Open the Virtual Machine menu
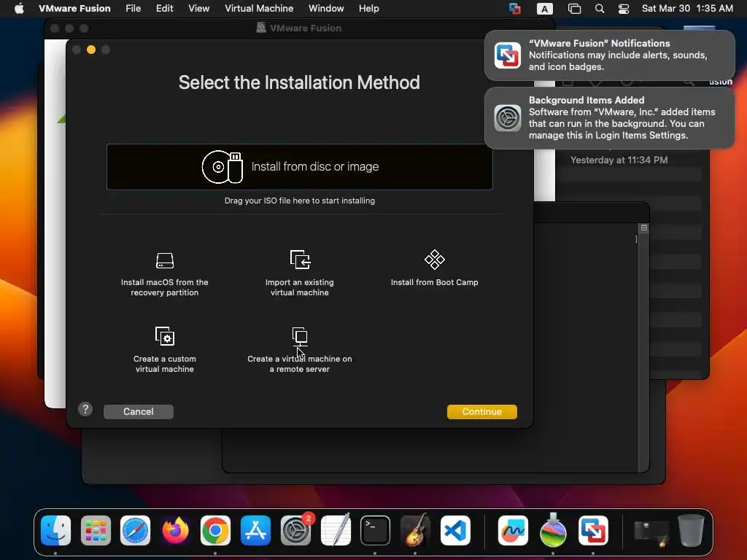 [x=259, y=8]
